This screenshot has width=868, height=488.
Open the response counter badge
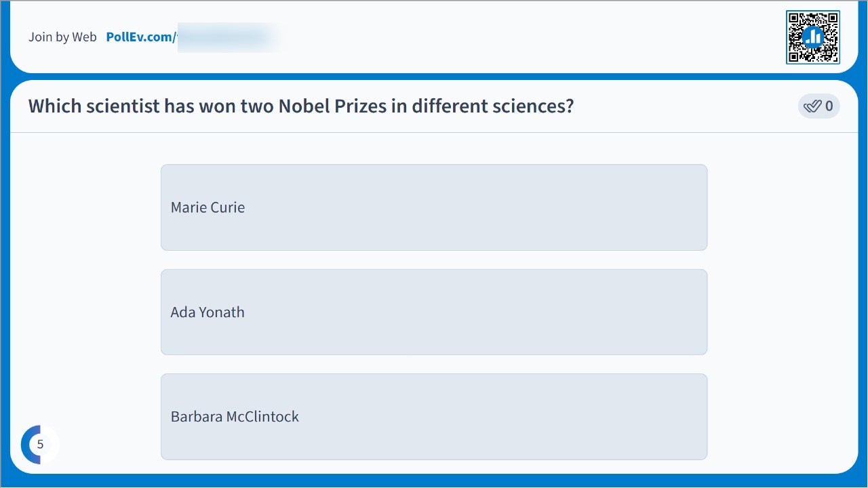[x=818, y=106]
